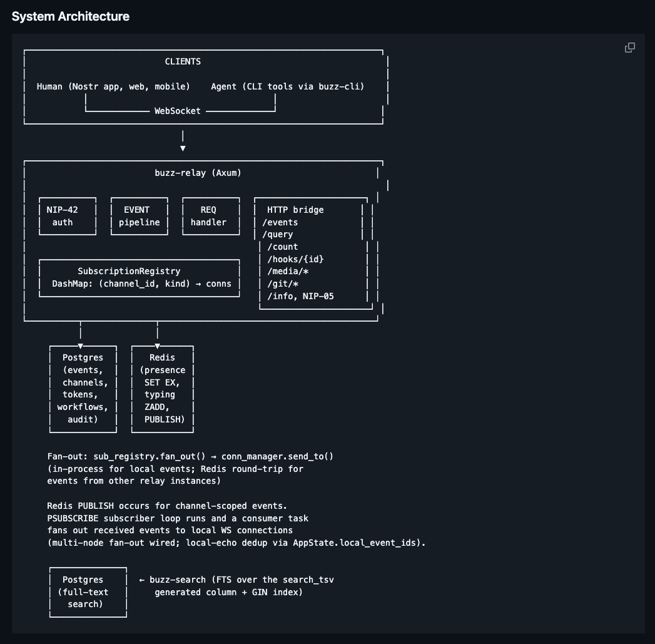
Task: Click the CLIENTS label
Action: click(x=183, y=61)
